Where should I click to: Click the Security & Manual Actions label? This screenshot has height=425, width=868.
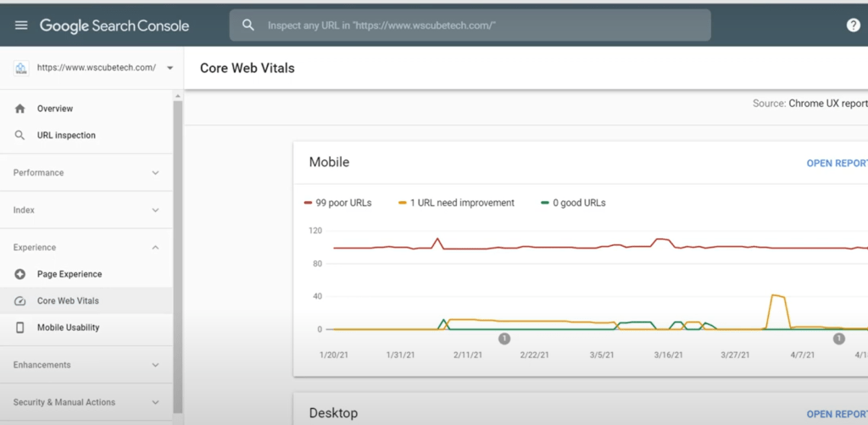(64, 402)
